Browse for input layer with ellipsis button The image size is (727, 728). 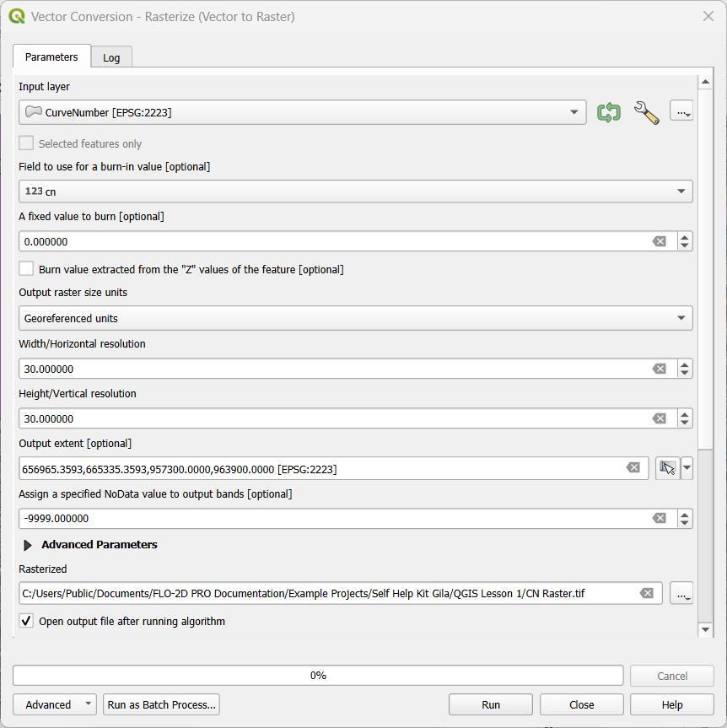pyautogui.click(x=681, y=111)
